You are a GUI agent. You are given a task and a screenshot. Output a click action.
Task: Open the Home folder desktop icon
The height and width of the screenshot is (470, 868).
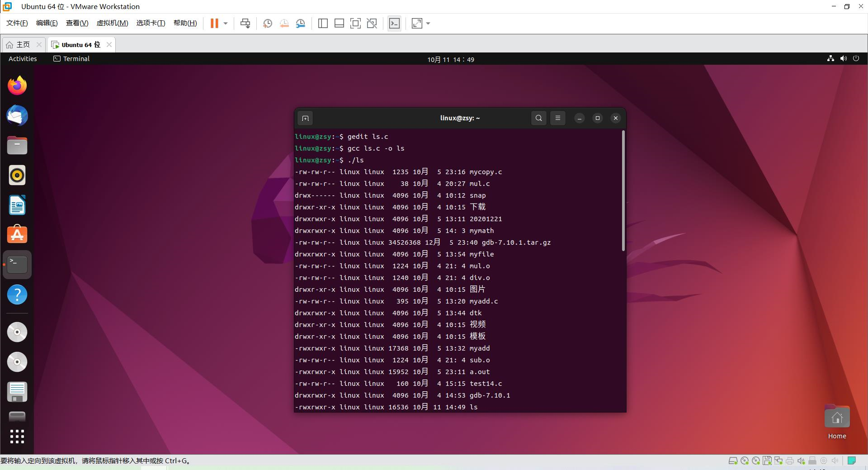tap(837, 422)
